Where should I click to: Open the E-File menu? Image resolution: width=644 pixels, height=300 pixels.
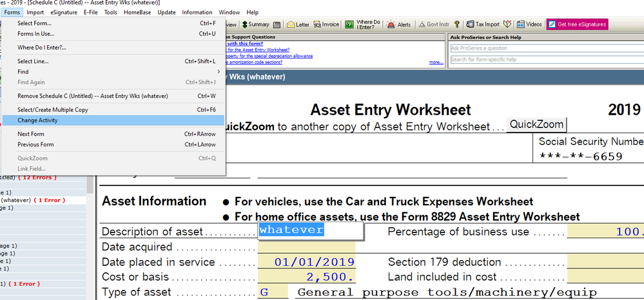pos(91,12)
